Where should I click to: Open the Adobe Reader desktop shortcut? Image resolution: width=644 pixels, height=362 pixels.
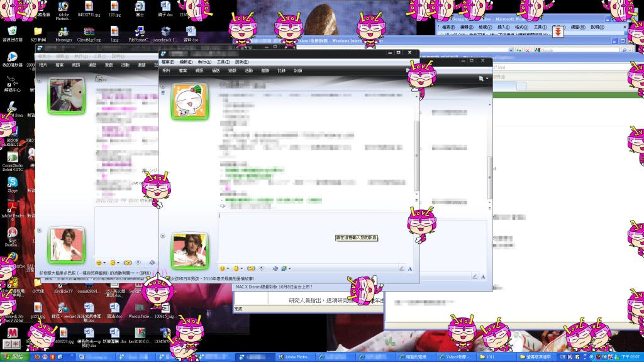[x=13, y=210]
